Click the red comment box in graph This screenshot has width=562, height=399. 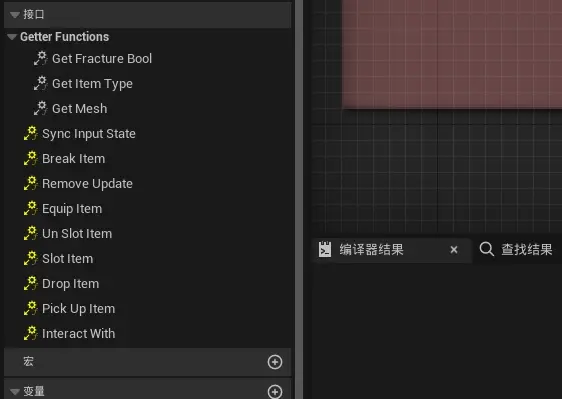452,54
